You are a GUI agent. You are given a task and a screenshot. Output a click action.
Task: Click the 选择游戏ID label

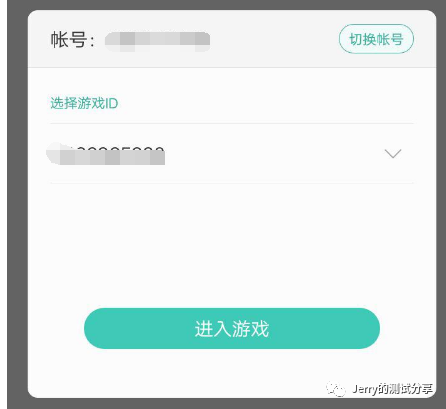84,103
